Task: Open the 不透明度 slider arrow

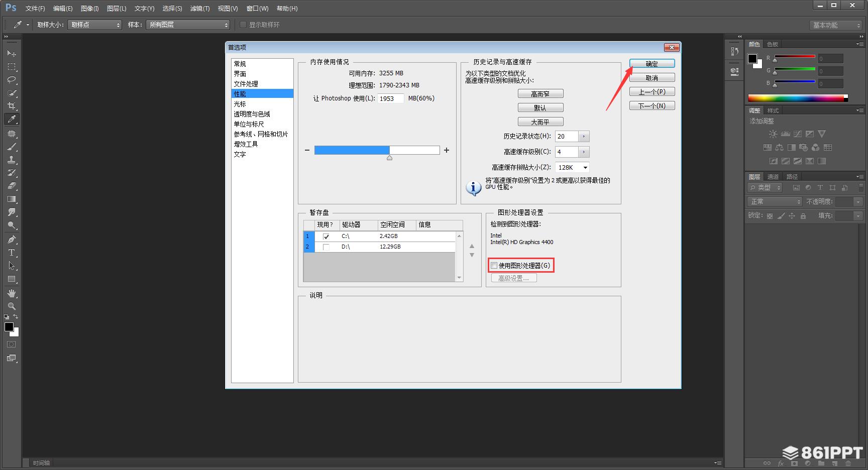Action: pos(858,201)
